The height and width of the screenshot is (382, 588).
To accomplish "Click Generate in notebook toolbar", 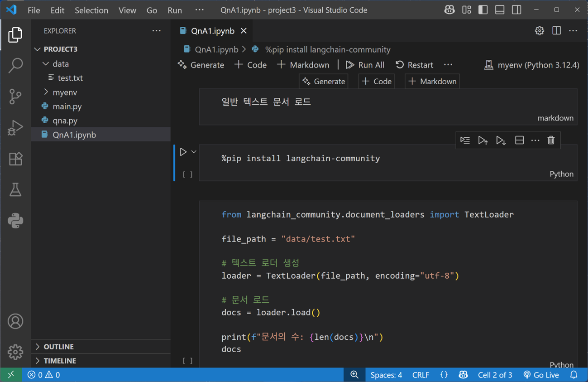I will tap(201, 65).
